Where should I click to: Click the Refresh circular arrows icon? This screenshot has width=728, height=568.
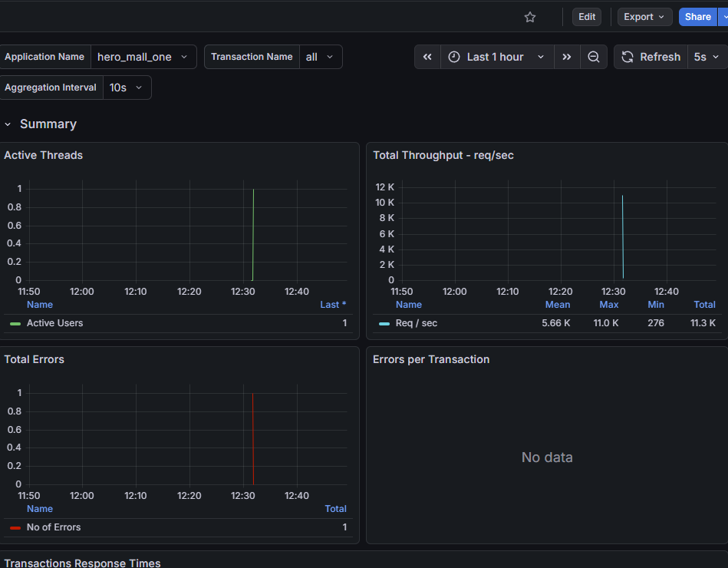(x=628, y=57)
